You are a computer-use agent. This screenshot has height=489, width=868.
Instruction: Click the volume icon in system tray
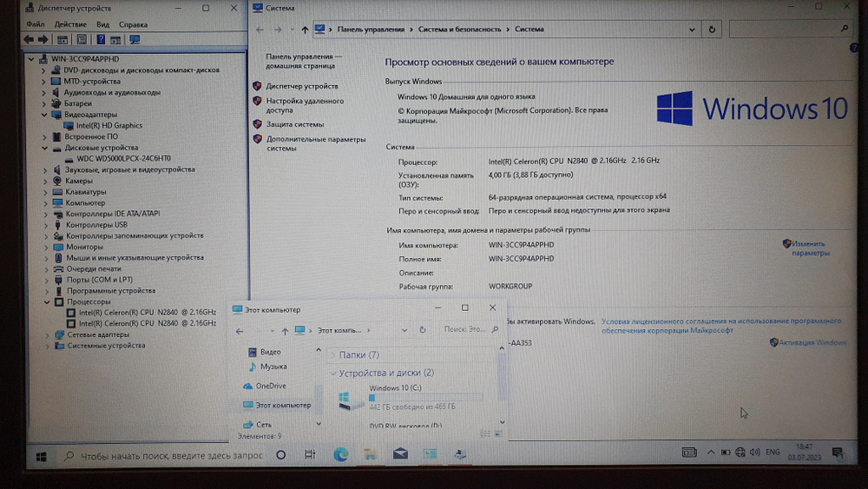click(754, 452)
